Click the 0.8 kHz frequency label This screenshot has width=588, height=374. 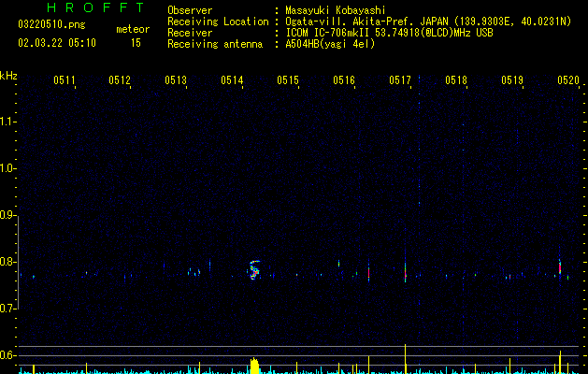pos(8,262)
